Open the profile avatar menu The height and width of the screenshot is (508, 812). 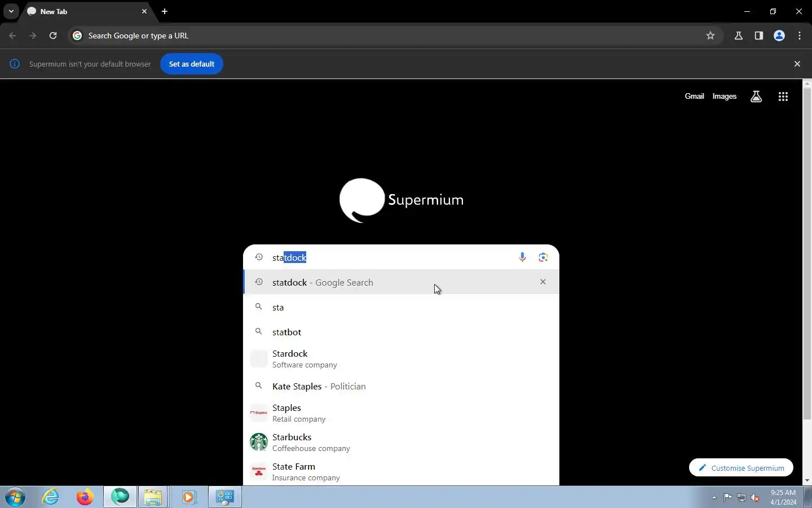779,36
